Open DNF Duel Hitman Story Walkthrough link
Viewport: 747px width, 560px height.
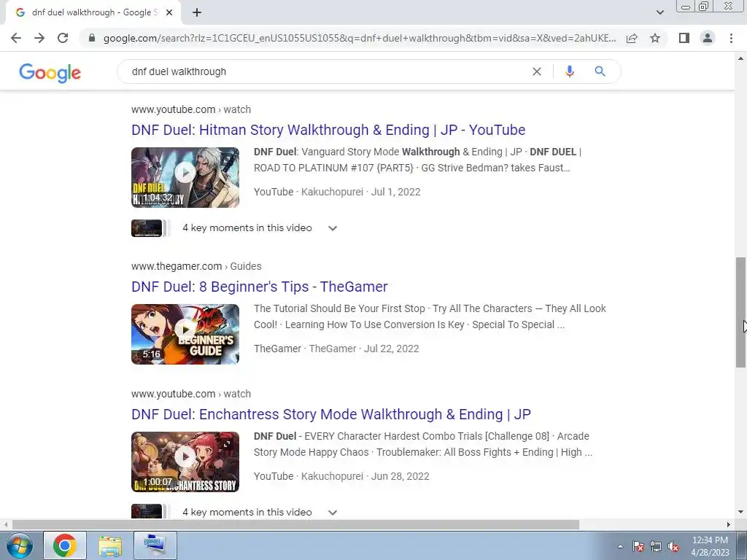328,130
